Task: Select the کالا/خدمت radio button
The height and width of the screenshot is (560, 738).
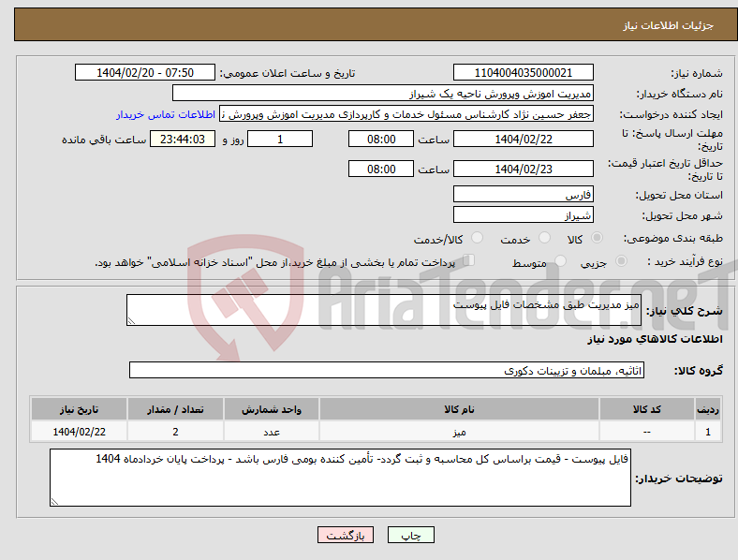Action: click(478, 238)
